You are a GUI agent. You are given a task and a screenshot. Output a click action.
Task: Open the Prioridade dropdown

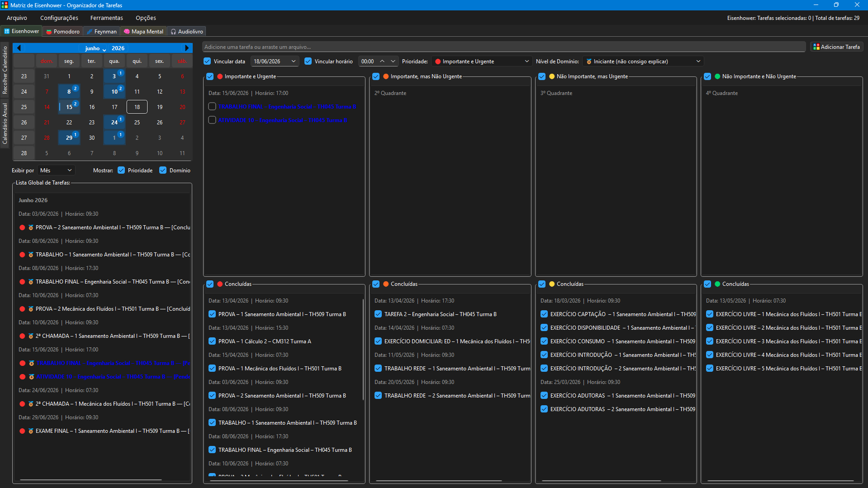tap(481, 61)
